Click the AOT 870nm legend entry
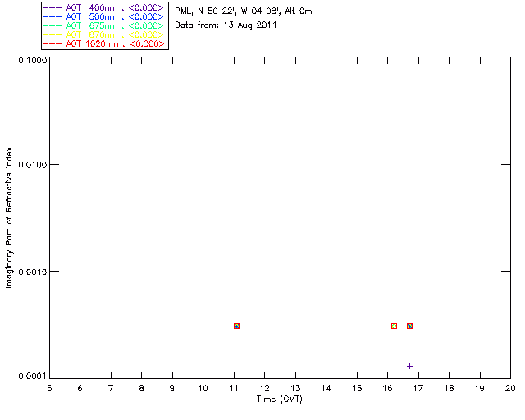Viewport: 525px width, 420px height. click(x=104, y=34)
